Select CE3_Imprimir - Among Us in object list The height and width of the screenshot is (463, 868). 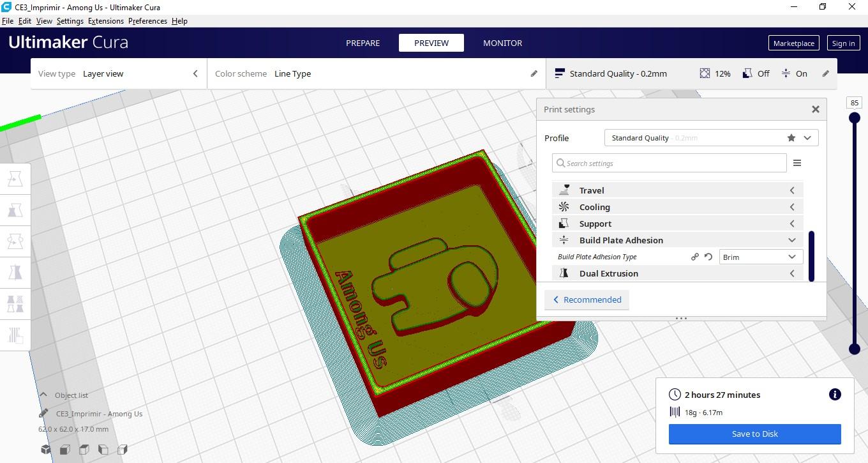pos(99,414)
